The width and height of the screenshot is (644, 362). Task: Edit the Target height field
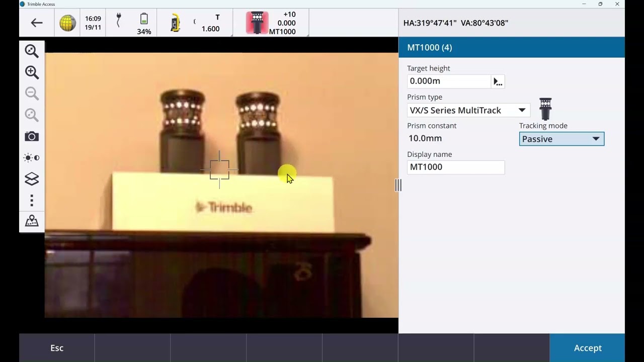[449, 81]
